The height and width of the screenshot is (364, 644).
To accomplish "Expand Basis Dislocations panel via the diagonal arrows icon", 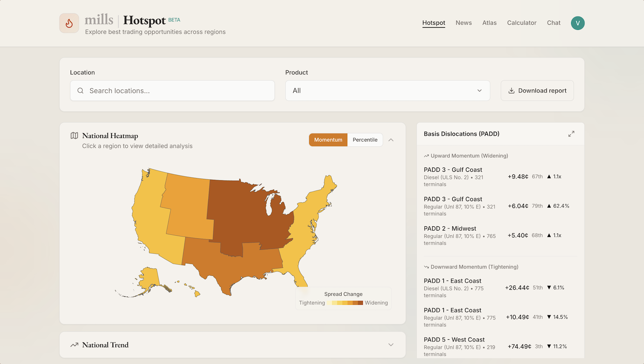I will (x=571, y=133).
